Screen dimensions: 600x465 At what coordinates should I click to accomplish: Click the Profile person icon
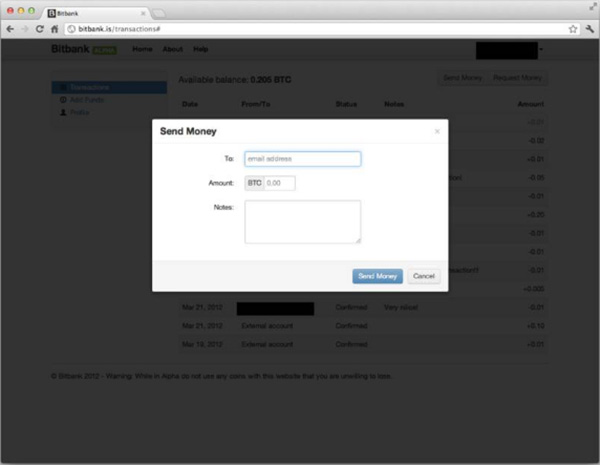click(x=63, y=112)
